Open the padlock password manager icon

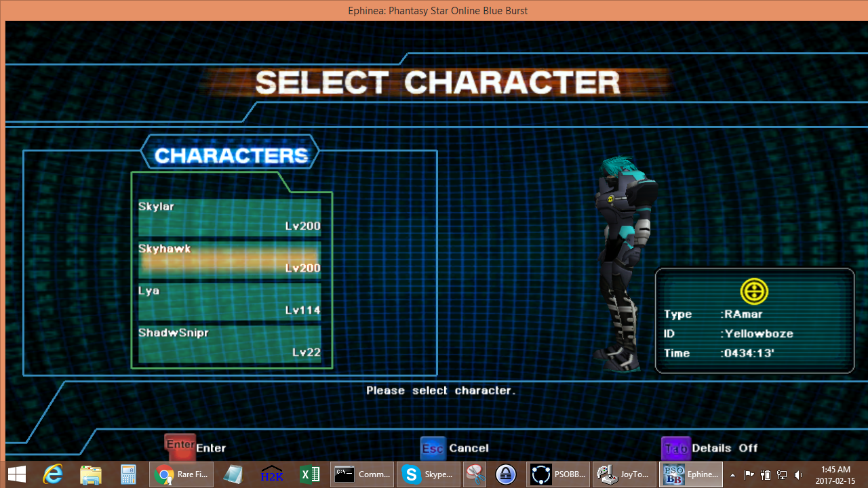click(506, 474)
